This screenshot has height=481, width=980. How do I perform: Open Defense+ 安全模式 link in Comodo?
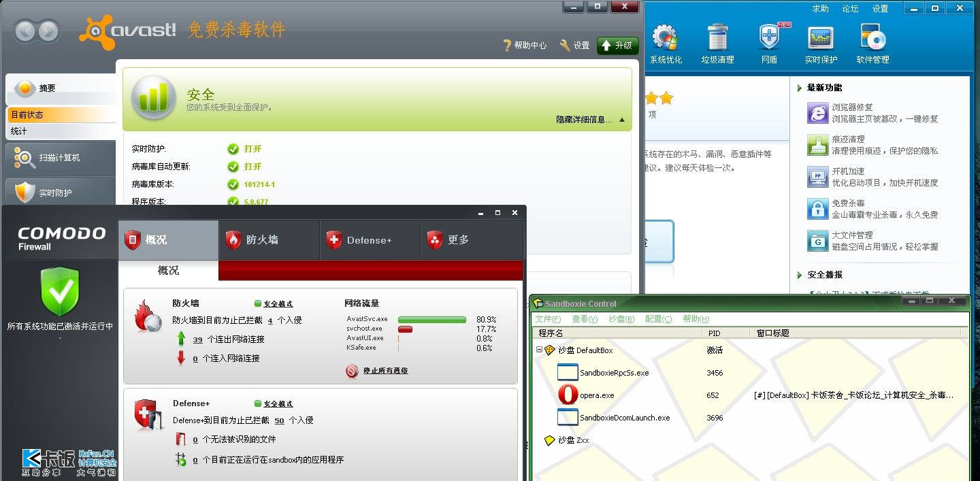point(278,403)
